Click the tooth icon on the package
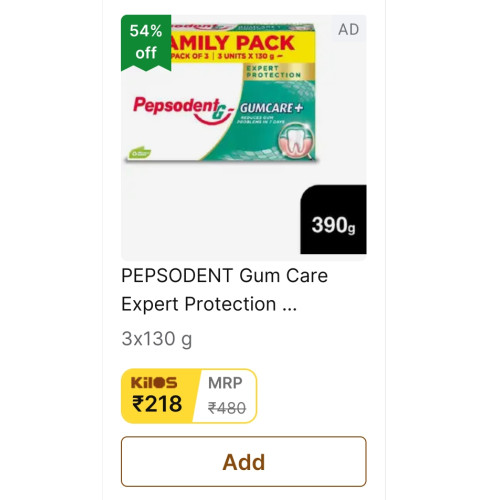The image size is (500, 500). [295, 141]
